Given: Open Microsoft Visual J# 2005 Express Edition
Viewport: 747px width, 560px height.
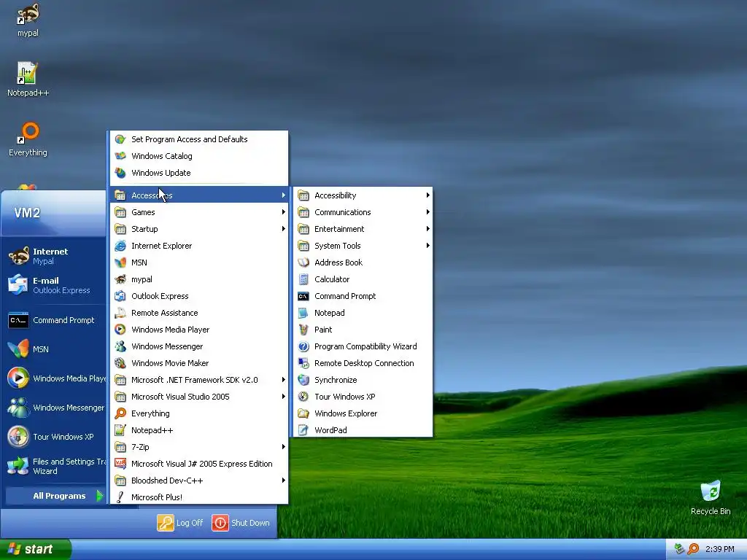Looking at the screenshot, I should click(199, 464).
